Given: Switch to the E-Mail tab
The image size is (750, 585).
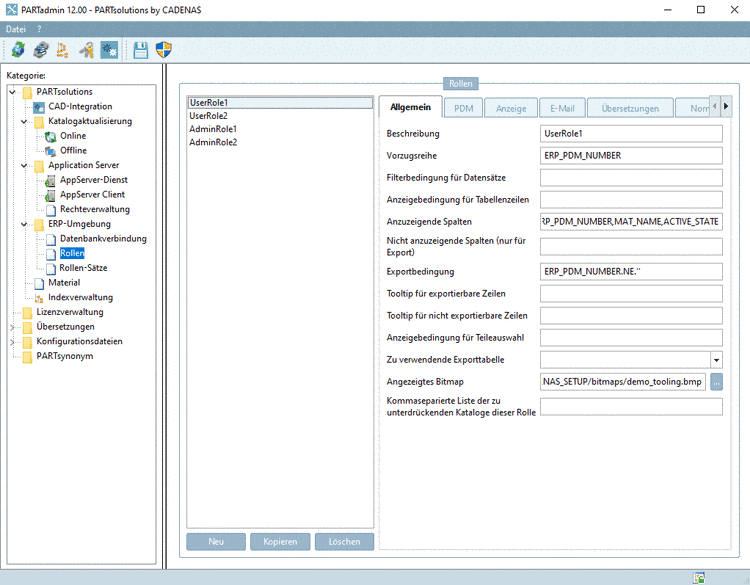Looking at the screenshot, I should click(x=562, y=108).
